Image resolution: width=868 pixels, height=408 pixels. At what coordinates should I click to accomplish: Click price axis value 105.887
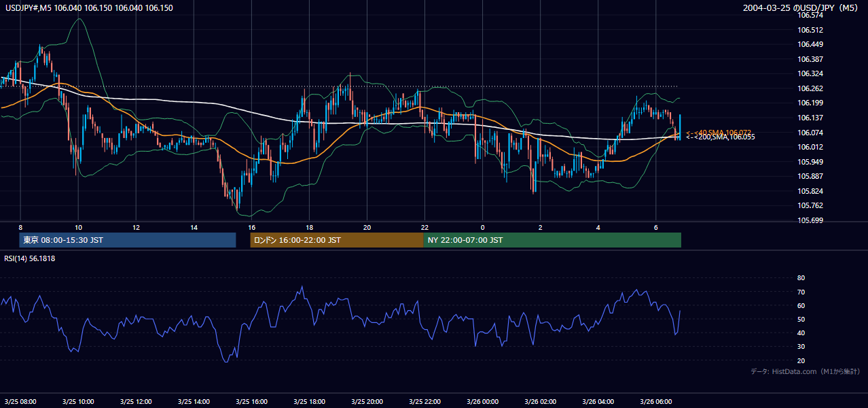coord(811,176)
